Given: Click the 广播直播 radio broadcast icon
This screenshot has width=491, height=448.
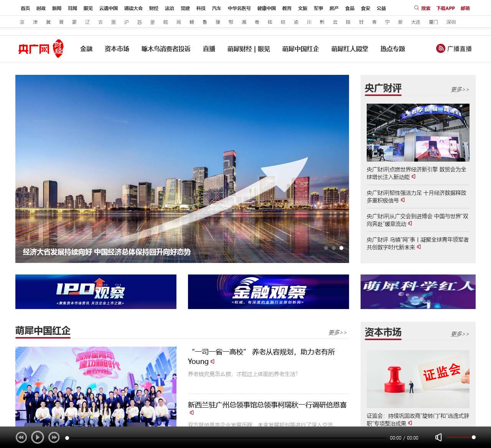Looking at the screenshot, I should click(x=440, y=49).
